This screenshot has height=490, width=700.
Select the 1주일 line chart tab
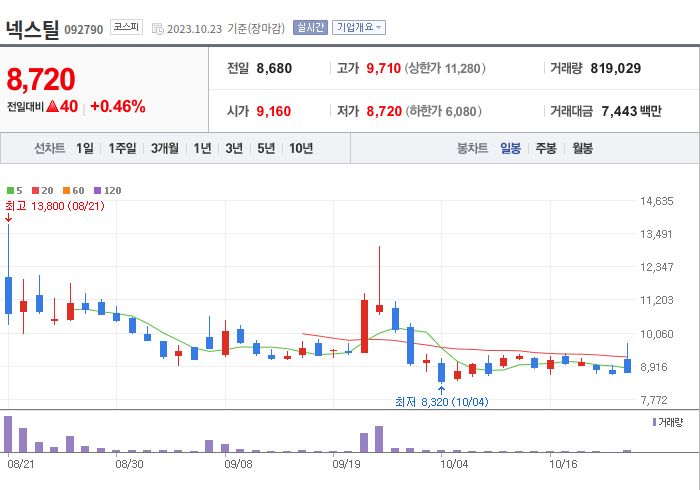[x=122, y=148]
